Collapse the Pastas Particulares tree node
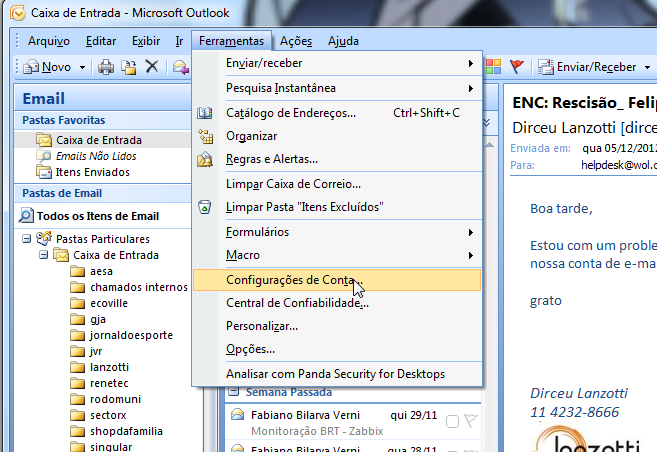Viewport: 657px width, 452px height. [26, 239]
